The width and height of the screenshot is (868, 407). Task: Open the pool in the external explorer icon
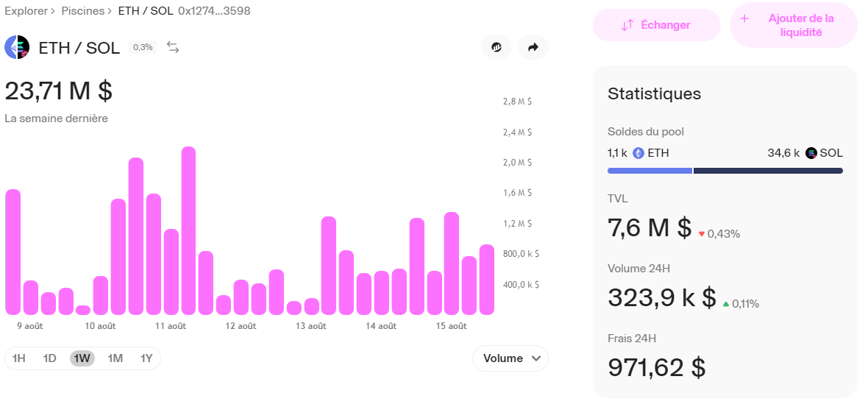pos(497,48)
